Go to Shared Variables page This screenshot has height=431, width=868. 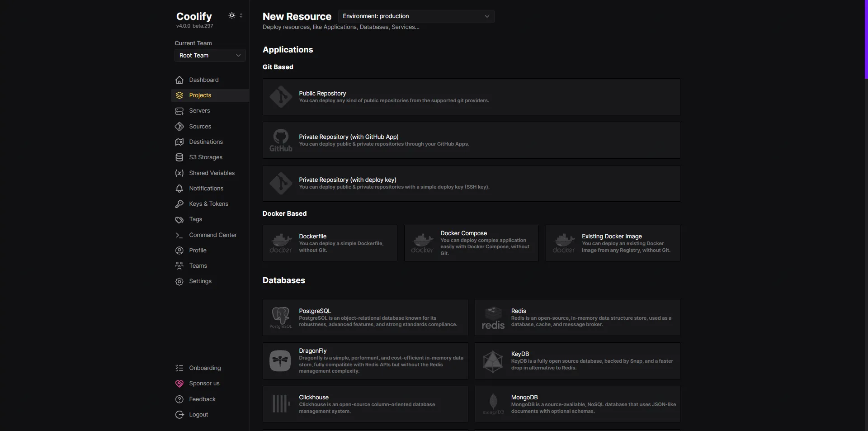click(212, 173)
